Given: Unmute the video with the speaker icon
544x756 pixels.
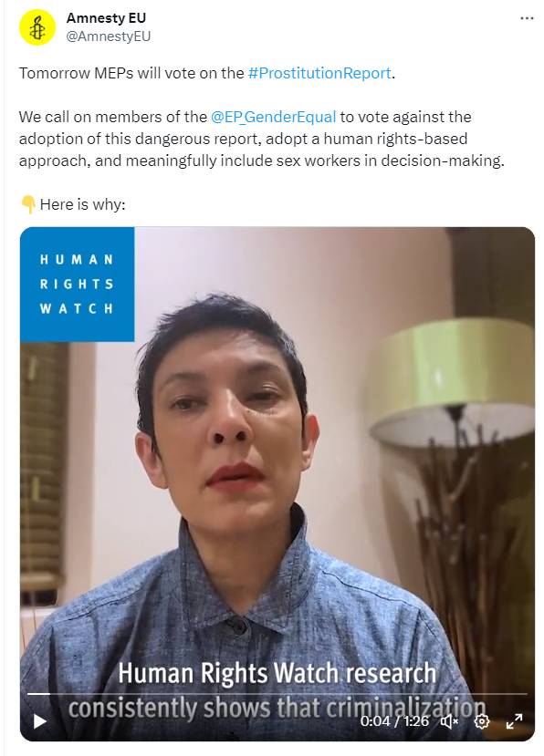Looking at the screenshot, I should click(x=449, y=721).
